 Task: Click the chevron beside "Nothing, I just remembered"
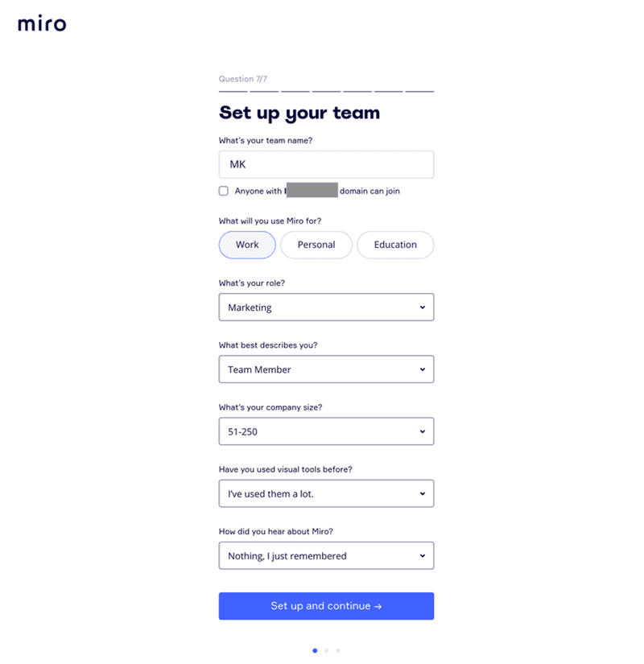click(424, 555)
